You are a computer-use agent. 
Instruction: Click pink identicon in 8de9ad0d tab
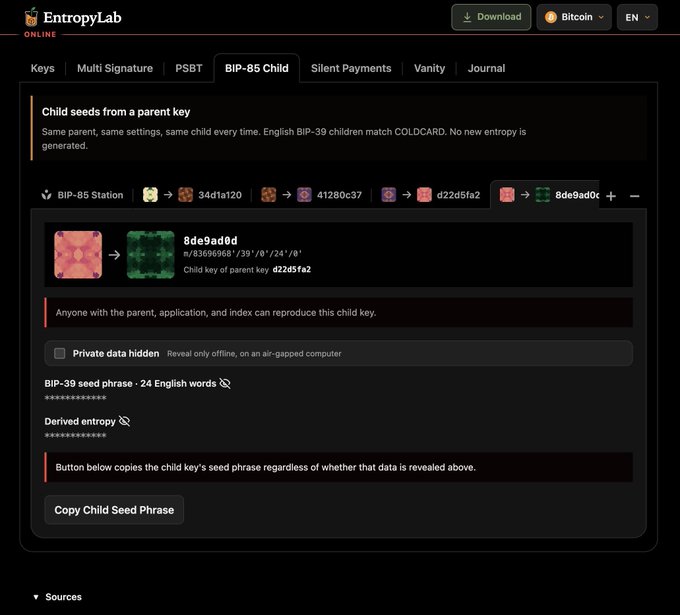coord(507,195)
